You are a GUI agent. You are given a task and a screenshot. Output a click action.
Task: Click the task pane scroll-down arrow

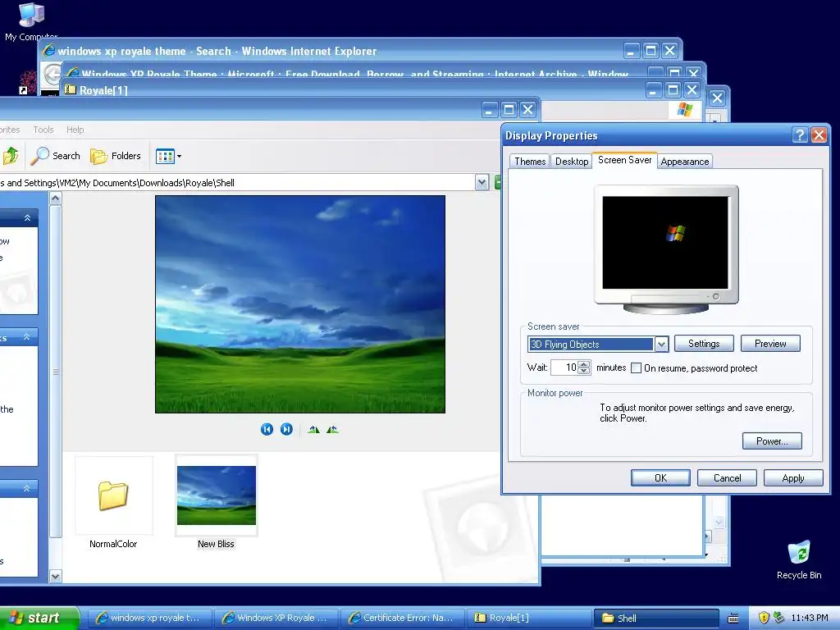pyautogui.click(x=55, y=577)
